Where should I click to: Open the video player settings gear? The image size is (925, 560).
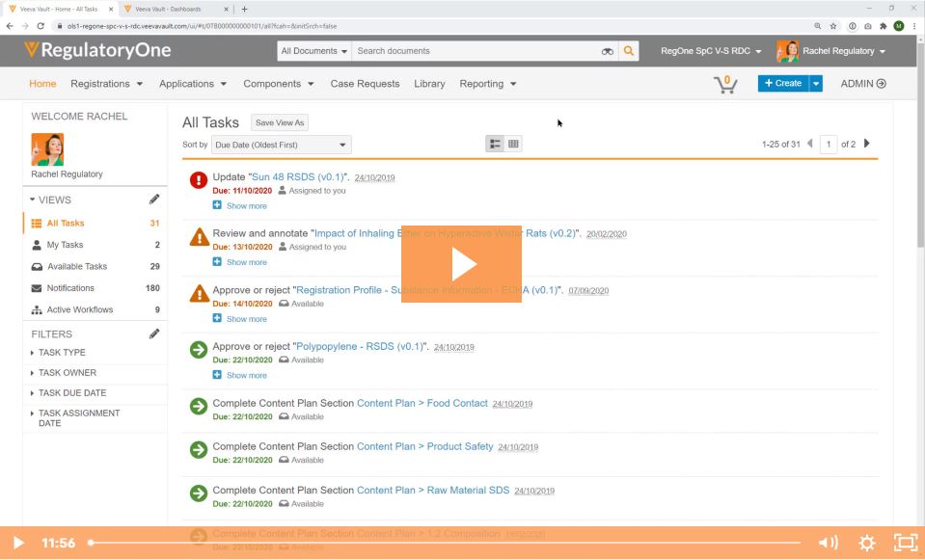pos(866,543)
